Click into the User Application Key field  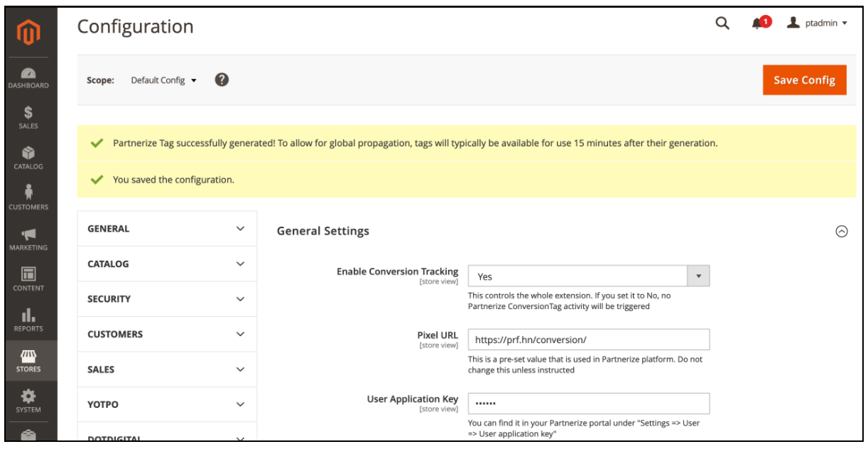(589, 404)
